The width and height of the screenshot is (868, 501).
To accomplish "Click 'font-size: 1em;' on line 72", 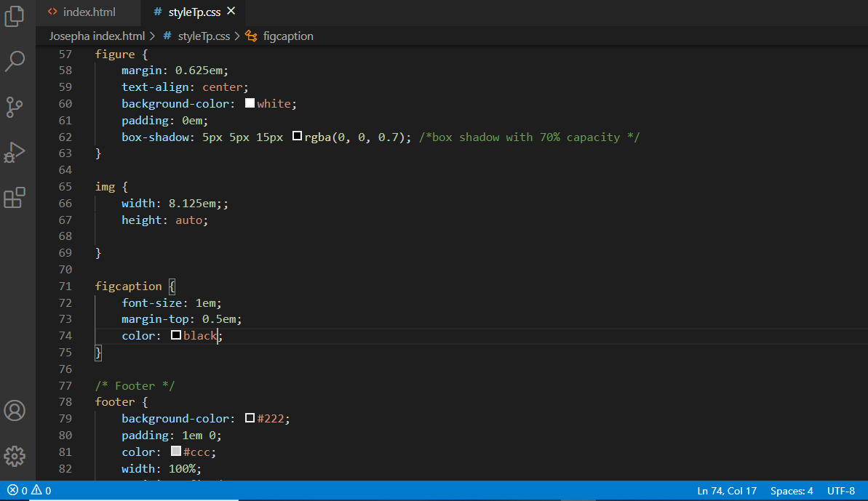I will [172, 302].
